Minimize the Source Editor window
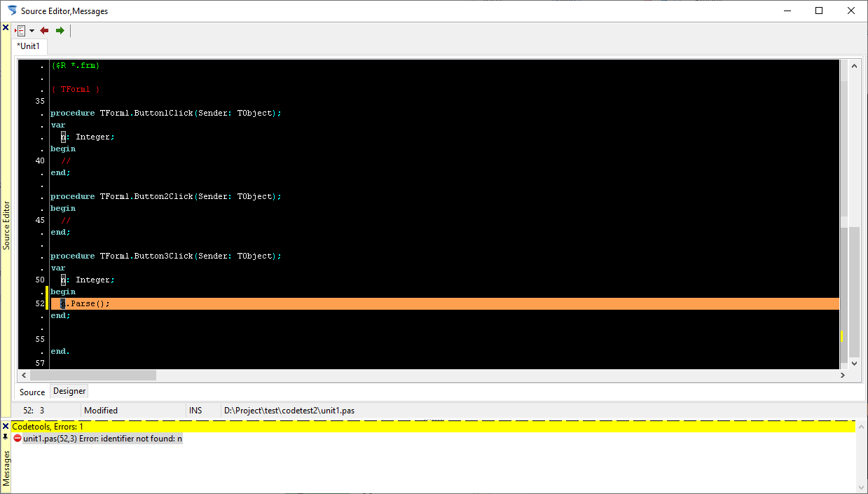The width and height of the screenshot is (868, 494). pyautogui.click(x=787, y=11)
